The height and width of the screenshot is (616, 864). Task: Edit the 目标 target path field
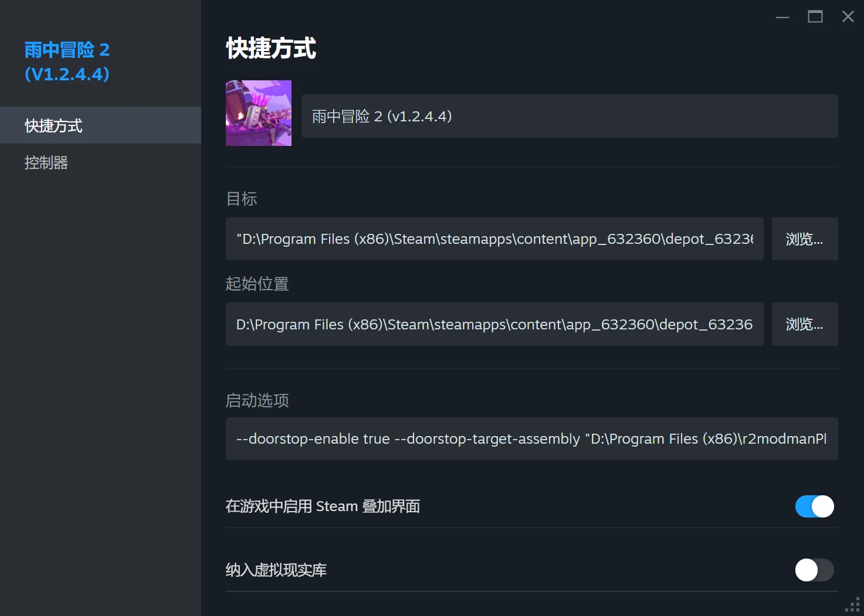[494, 239]
